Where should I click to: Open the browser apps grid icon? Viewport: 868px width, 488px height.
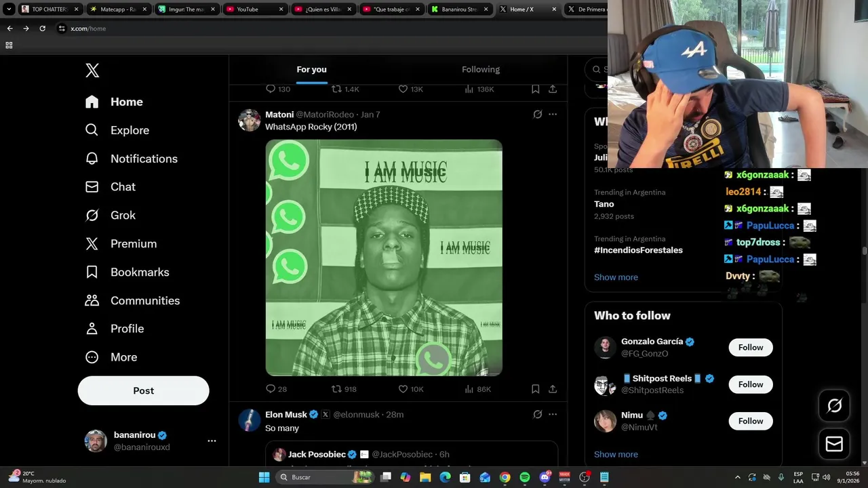(9, 45)
